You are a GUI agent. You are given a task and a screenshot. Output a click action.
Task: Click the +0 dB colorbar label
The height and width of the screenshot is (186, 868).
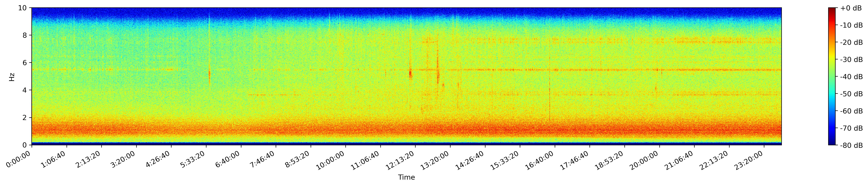click(851, 8)
